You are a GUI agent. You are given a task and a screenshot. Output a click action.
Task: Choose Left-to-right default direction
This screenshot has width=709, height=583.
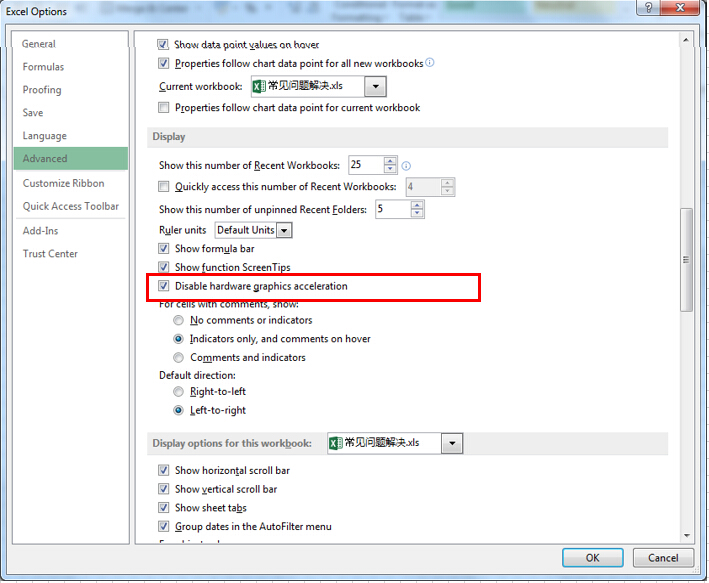(179, 410)
